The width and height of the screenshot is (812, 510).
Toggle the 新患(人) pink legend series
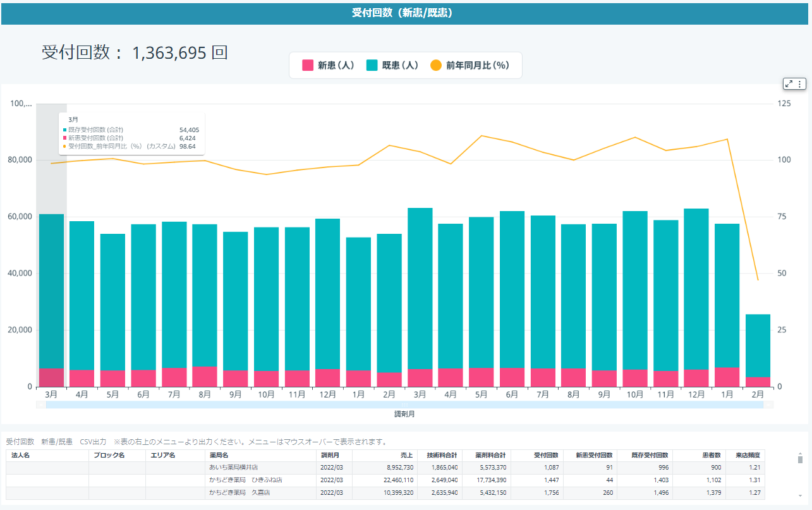pyautogui.click(x=328, y=65)
